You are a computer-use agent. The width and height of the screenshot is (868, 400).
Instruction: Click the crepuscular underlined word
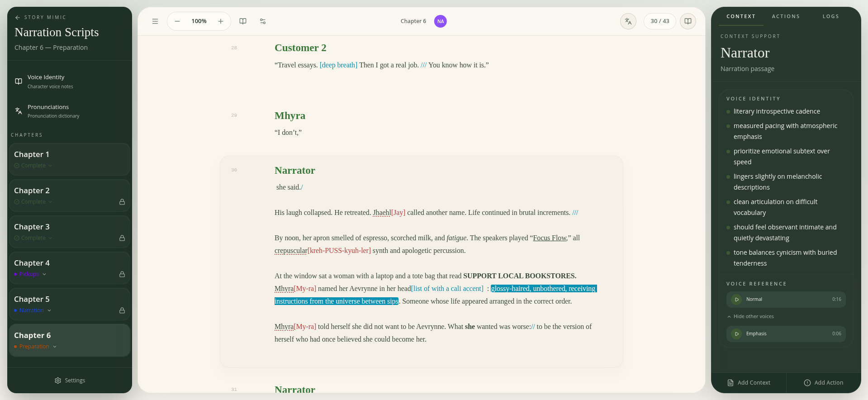(291, 251)
